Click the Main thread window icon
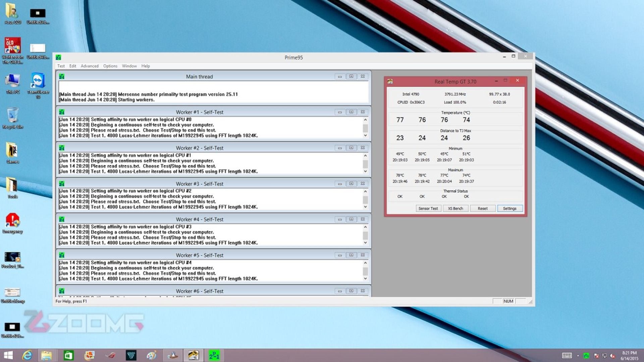This screenshot has height=362, width=644. tap(62, 76)
